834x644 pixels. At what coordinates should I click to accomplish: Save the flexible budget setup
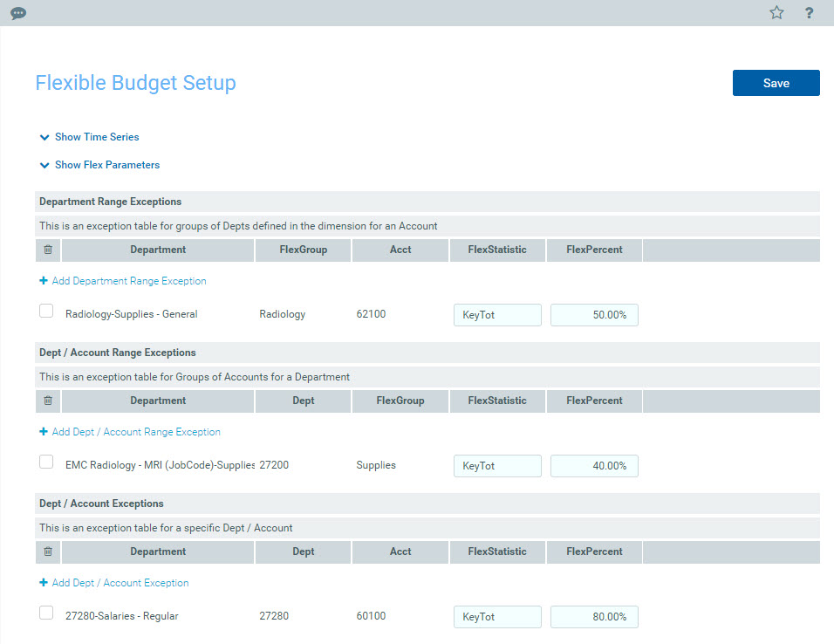[776, 83]
